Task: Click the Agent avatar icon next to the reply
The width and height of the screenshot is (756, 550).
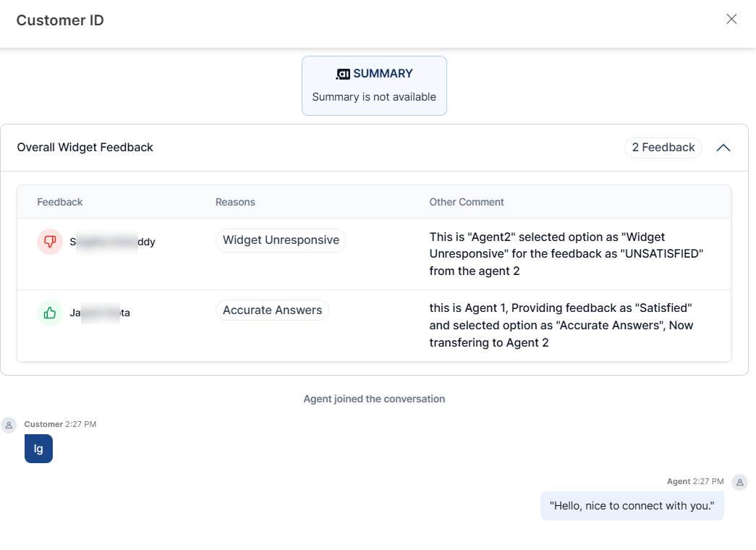Action: [739, 482]
